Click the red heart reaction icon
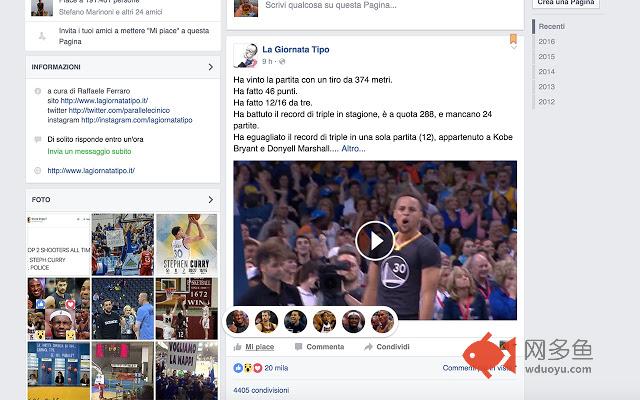 click(x=258, y=368)
